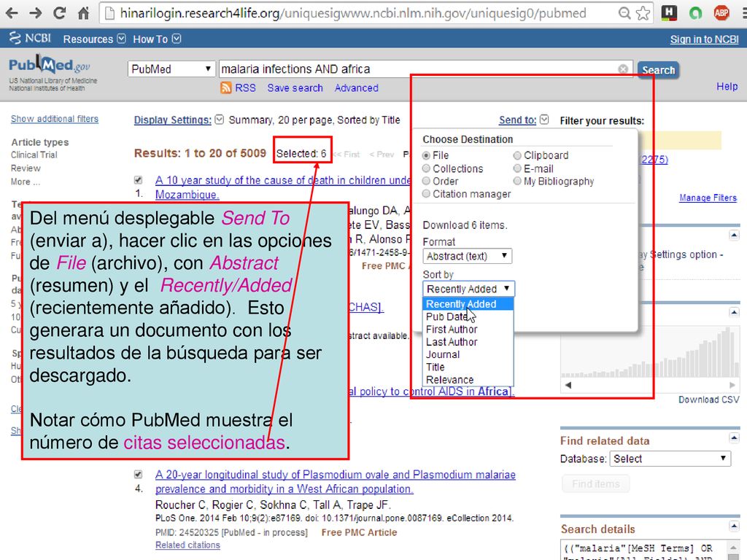The image size is (747, 560).
Task: Choose First Author in the sort list
Action: [x=468, y=329]
